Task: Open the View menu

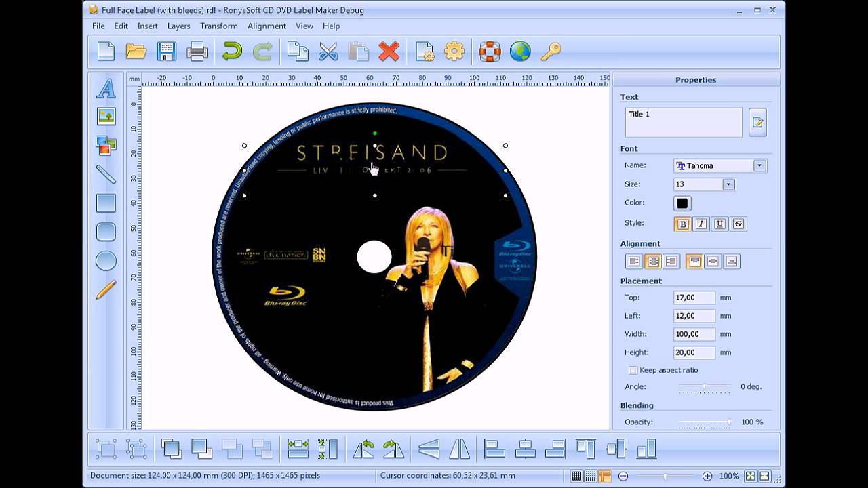Action: pos(304,26)
